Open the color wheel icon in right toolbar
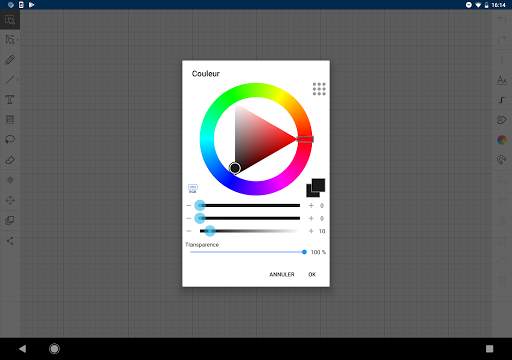 click(x=502, y=140)
